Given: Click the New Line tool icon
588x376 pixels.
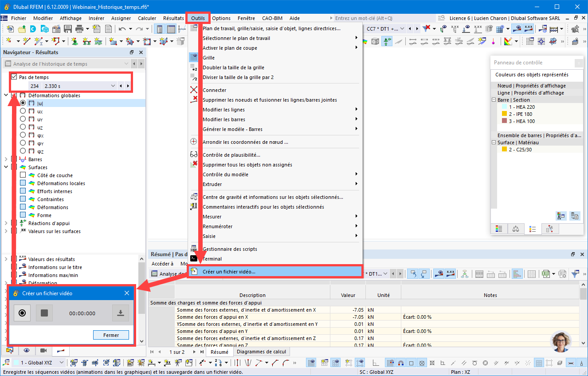Looking at the screenshot, I should click(27, 41).
